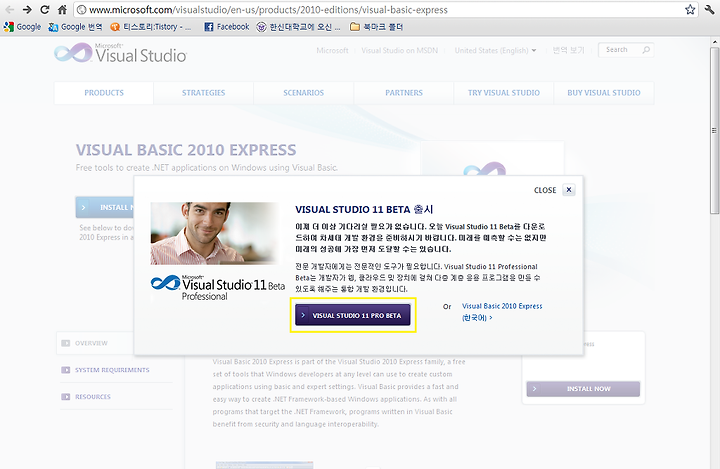This screenshot has width=720, height=469.
Task: Click the CLOSE text in popup
Action: coord(545,190)
